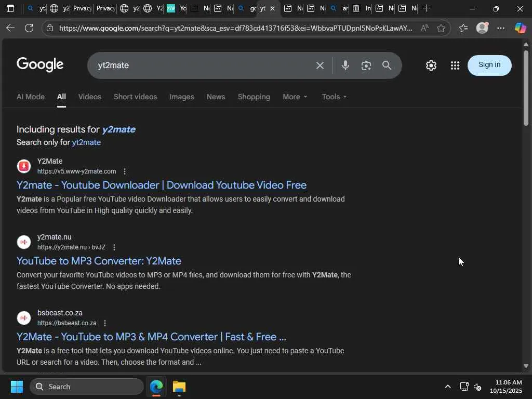Switch to Videos results tab
Viewport: 532px width, 399px height.
click(90, 97)
